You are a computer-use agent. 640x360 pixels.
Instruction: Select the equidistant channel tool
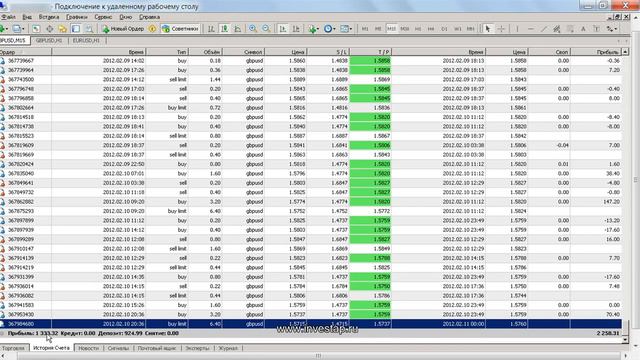[x=557, y=29]
